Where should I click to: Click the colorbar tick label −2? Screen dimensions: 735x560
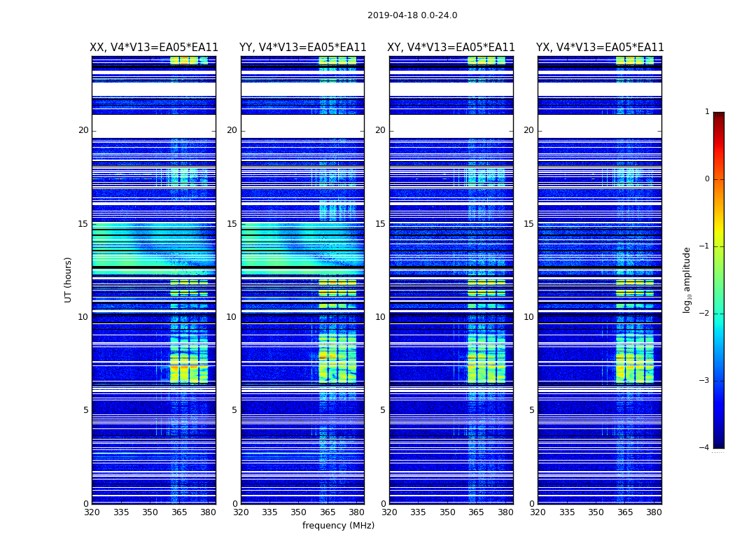click(705, 314)
